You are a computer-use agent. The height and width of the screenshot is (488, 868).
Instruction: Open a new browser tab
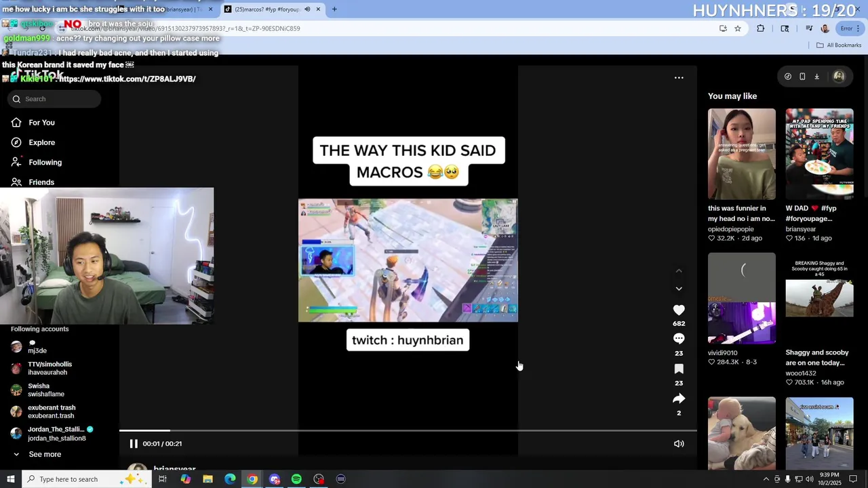click(334, 9)
